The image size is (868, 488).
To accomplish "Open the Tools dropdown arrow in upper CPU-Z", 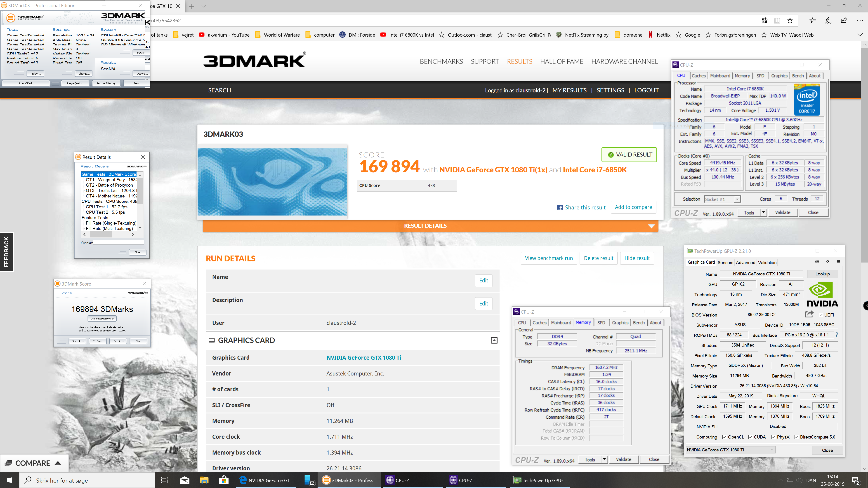I will pos(764,213).
